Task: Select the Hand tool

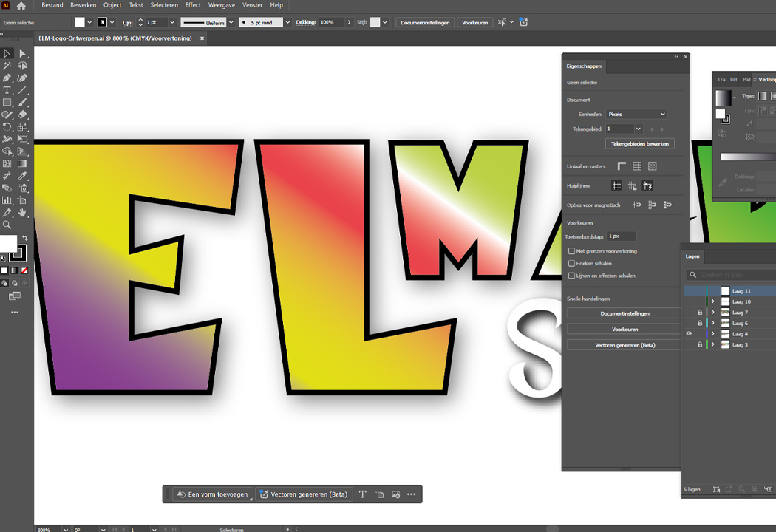Action: pos(23,213)
